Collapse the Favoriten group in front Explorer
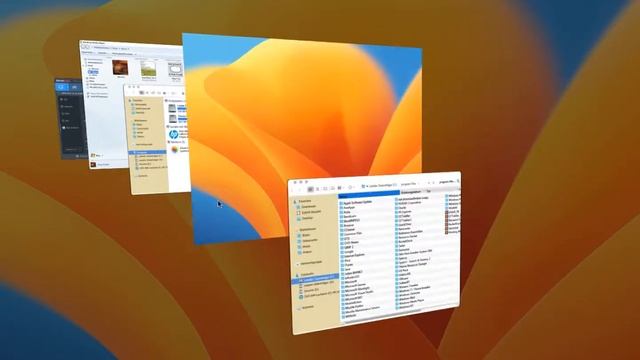 point(296,201)
